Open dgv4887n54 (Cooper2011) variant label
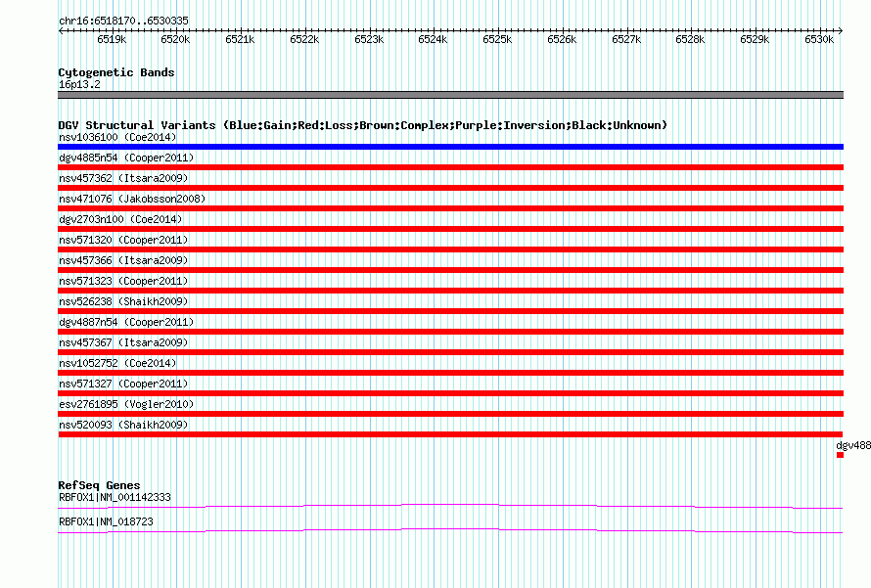The height and width of the screenshot is (588, 871). point(126,322)
